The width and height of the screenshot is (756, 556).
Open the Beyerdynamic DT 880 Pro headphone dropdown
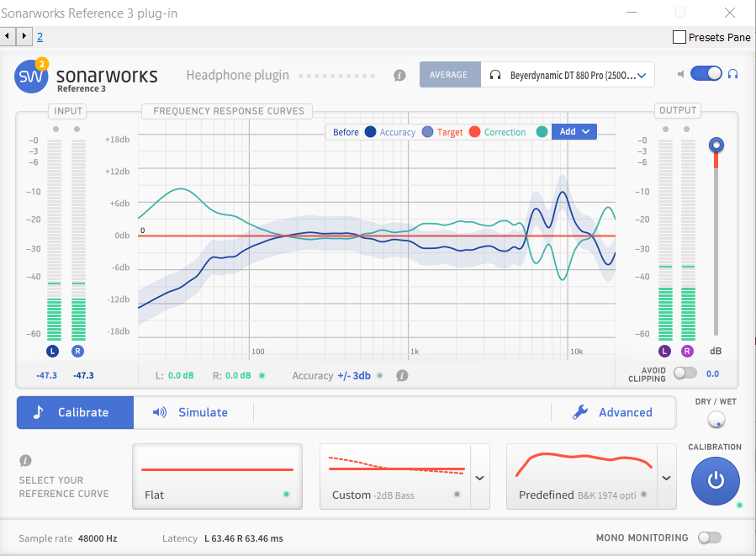click(568, 75)
